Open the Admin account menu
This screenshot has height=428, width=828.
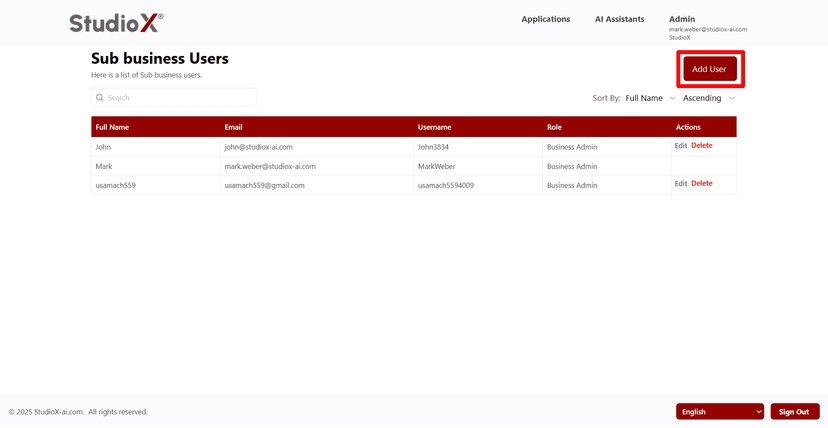click(682, 19)
